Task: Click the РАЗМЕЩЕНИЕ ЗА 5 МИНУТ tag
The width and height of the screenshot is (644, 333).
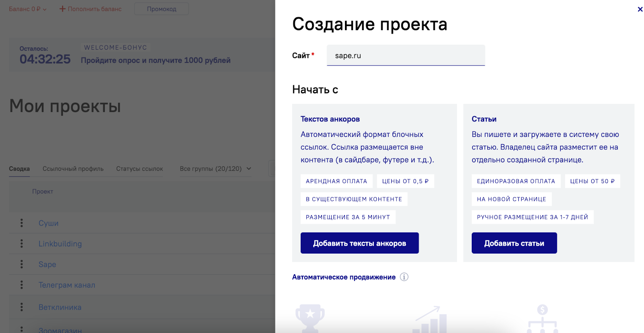Action: pos(348,217)
